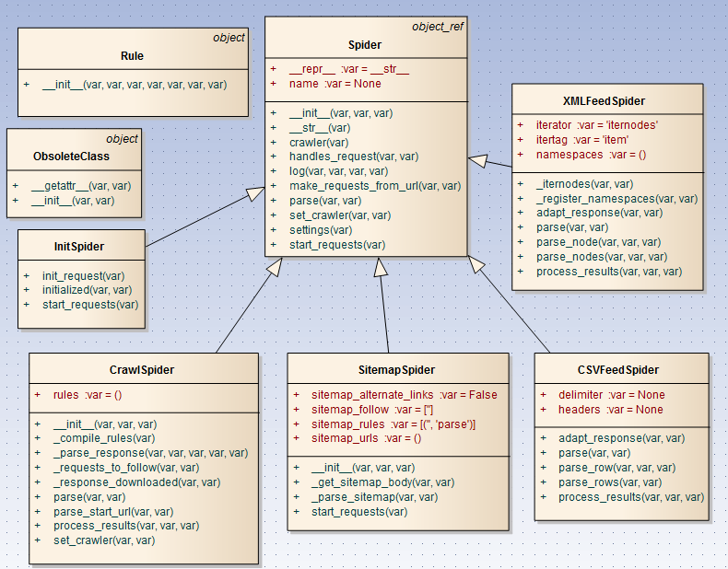Click the Rule class name

click(132, 56)
